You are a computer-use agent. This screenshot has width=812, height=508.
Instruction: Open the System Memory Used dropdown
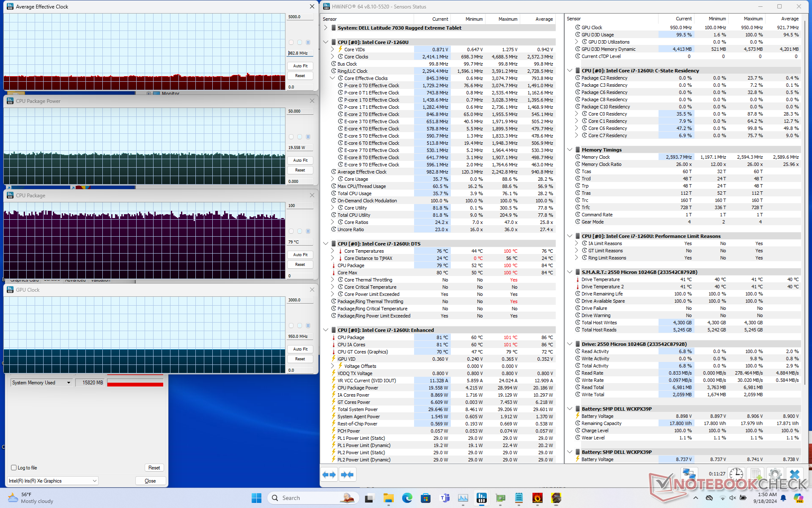click(69, 383)
